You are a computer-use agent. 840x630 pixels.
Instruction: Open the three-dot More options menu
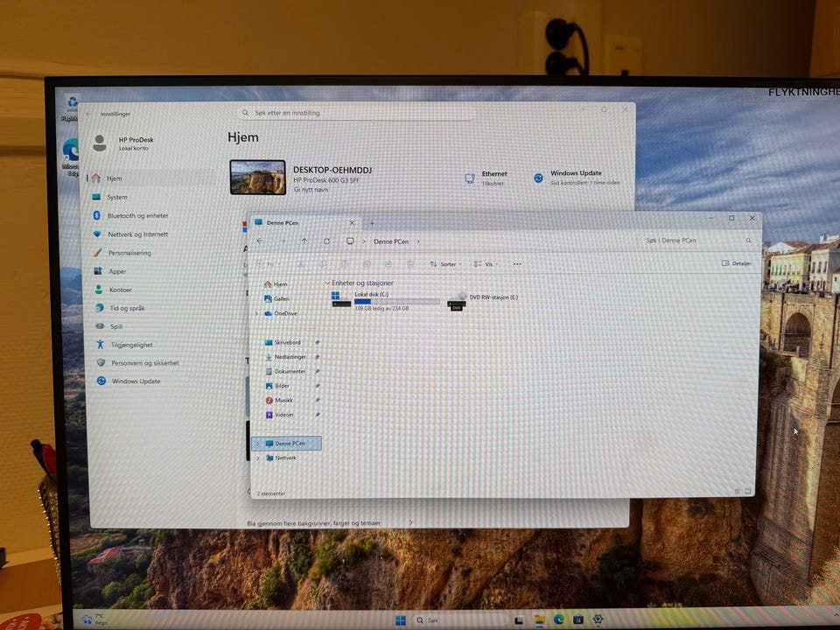click(x=517, y=263)
